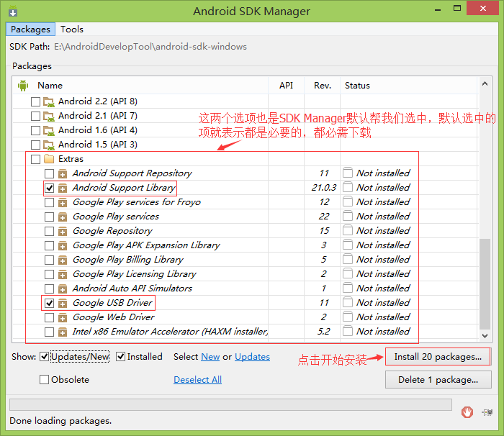
Task: Toggle the Installed show filter
Action: pyautogui.click(x=120, y=357)
